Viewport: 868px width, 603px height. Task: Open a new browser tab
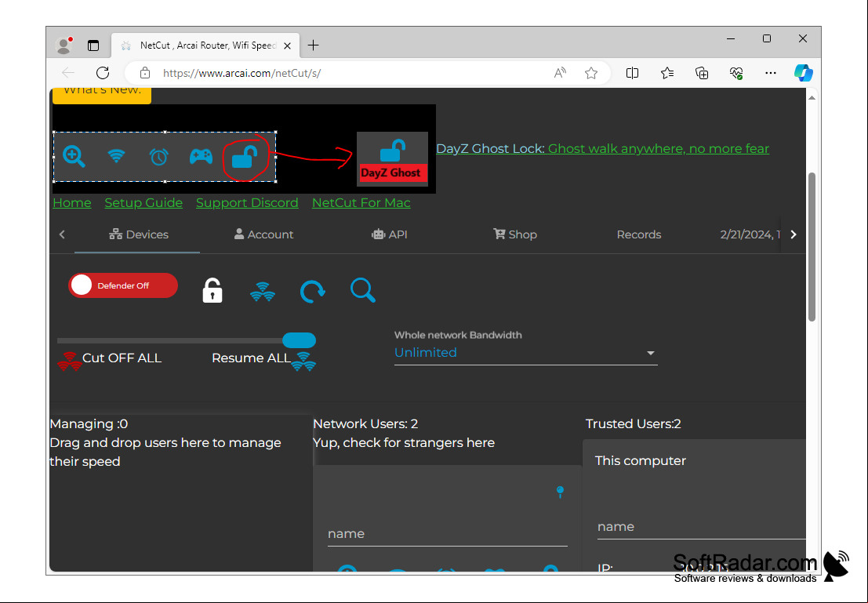pos(314,45)
